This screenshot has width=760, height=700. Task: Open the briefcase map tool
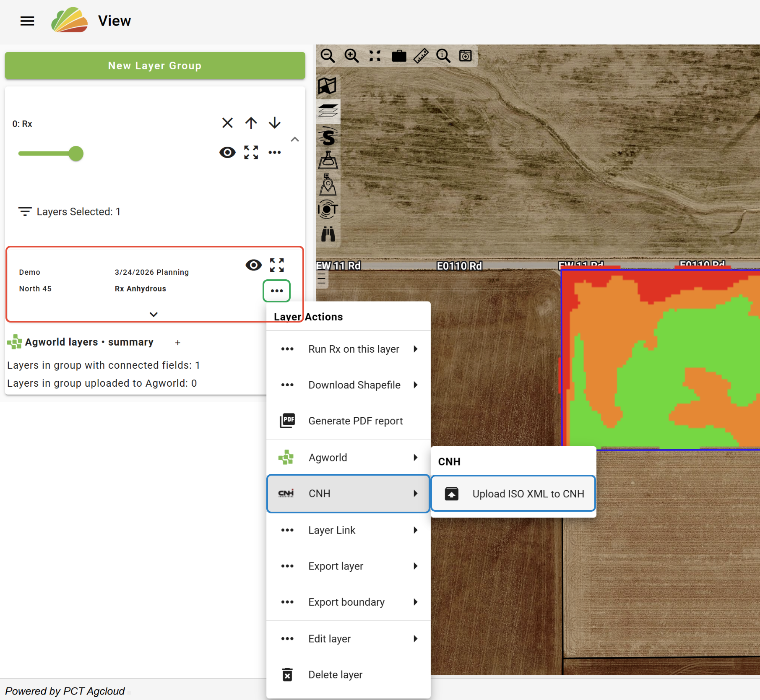pyautogui.click(x=399, y=56)
